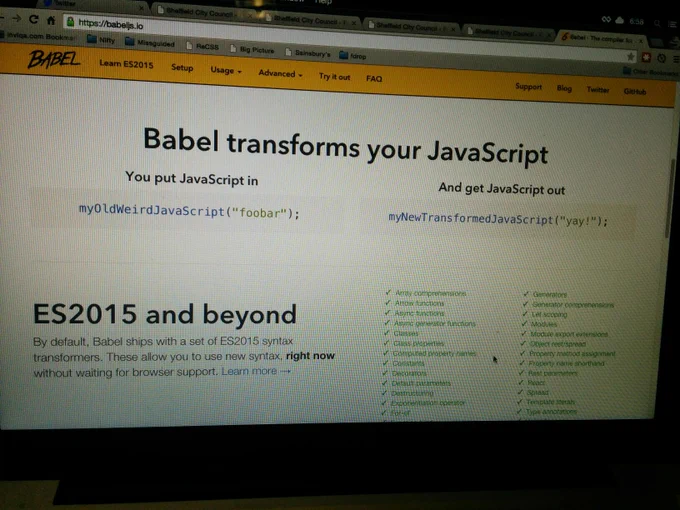Viewport: 680px width, 510px height.
Task: Open the Support link in navbar
Action: click(x=528, y=86)
